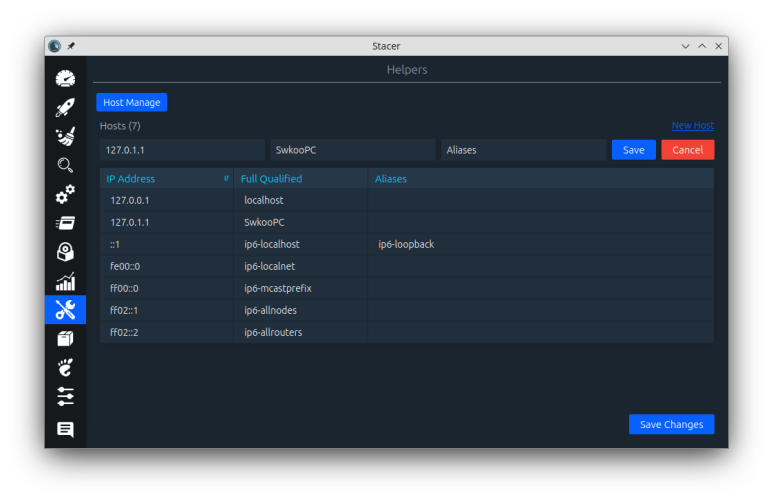Focus the hostname field showing SwkooPC
The image size is (773, 501).
coord(353,150)
